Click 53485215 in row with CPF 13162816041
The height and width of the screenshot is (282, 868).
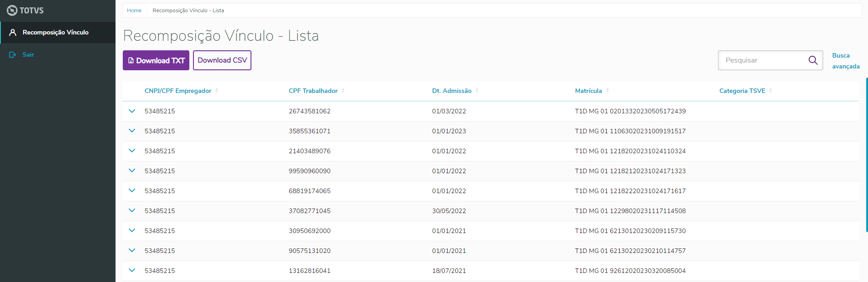(159, 271)
